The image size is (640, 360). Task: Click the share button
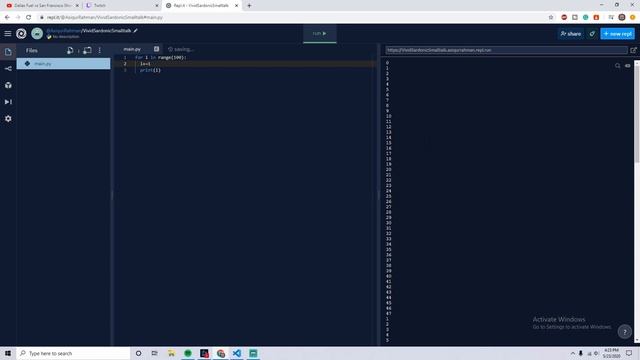571,34
